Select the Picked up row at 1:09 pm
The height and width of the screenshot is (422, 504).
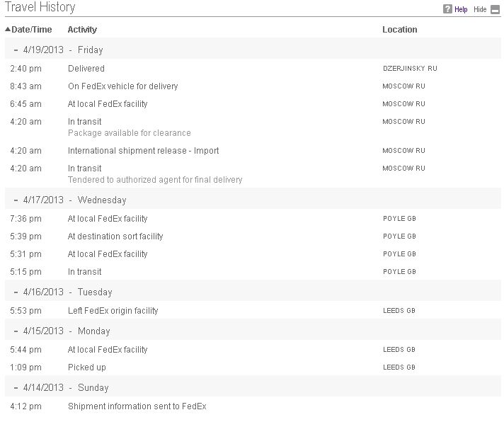(x=253, y=367)
